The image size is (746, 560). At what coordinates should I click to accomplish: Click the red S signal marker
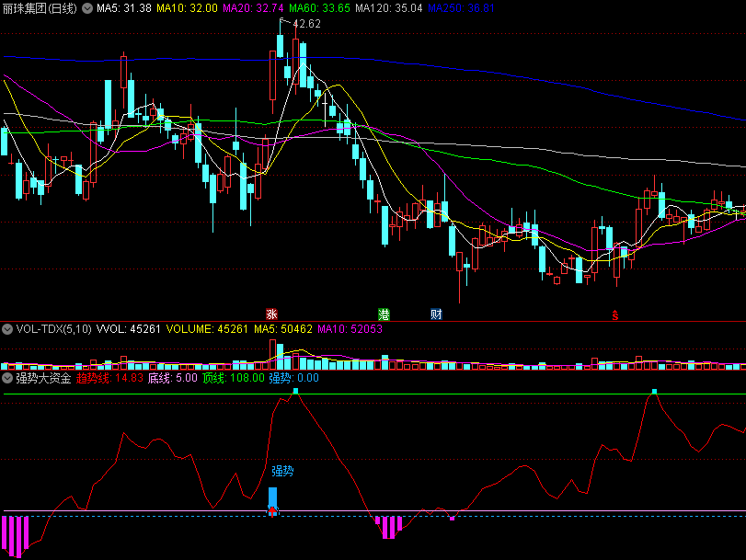615,315
